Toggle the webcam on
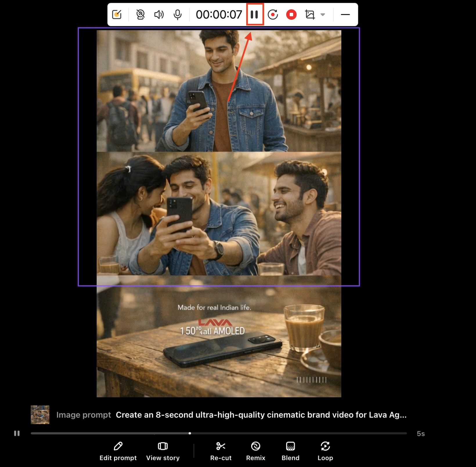476x467 pixels. (140, 15)
